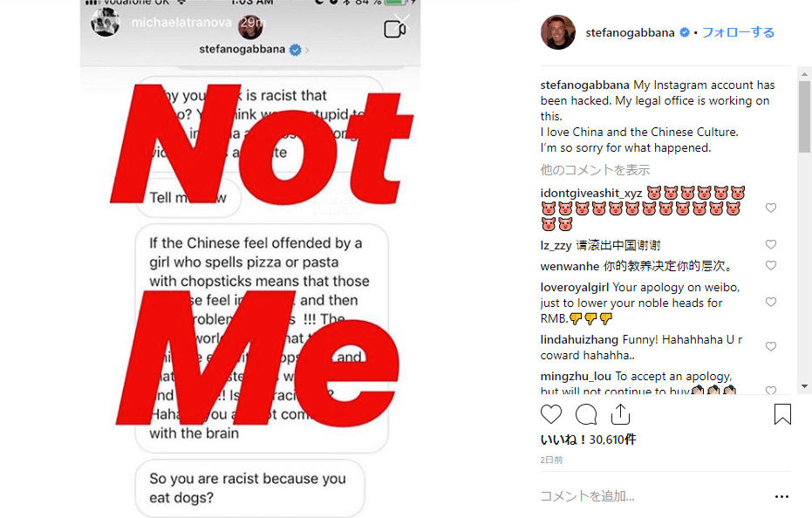Share the post using the upload arrow icon
This screenshot has width=812, height=518.
coord(620,414)
